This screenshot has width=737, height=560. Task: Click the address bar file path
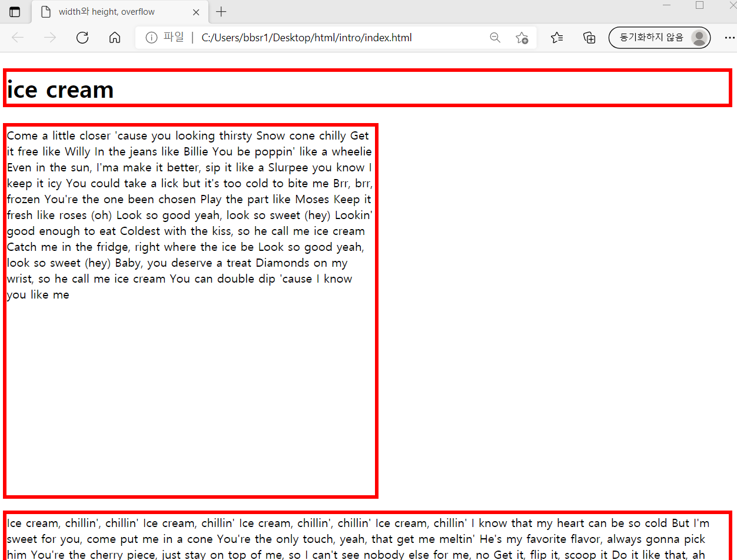click(307, 38)
